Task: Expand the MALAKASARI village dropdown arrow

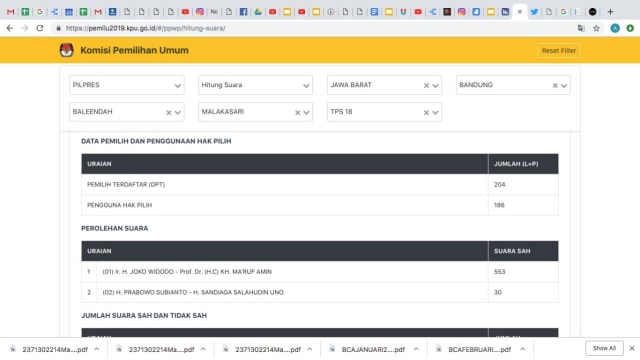Action: [307, 112]
